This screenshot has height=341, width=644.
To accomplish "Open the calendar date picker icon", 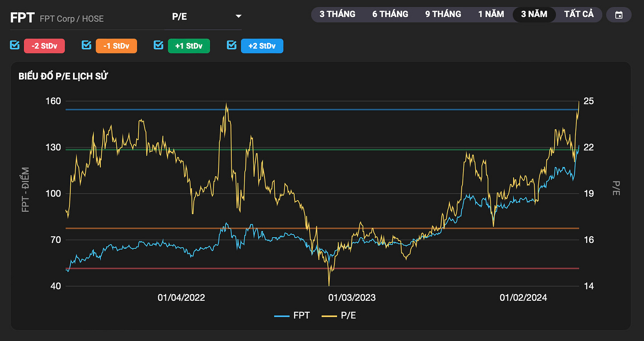I will (619, 15).
